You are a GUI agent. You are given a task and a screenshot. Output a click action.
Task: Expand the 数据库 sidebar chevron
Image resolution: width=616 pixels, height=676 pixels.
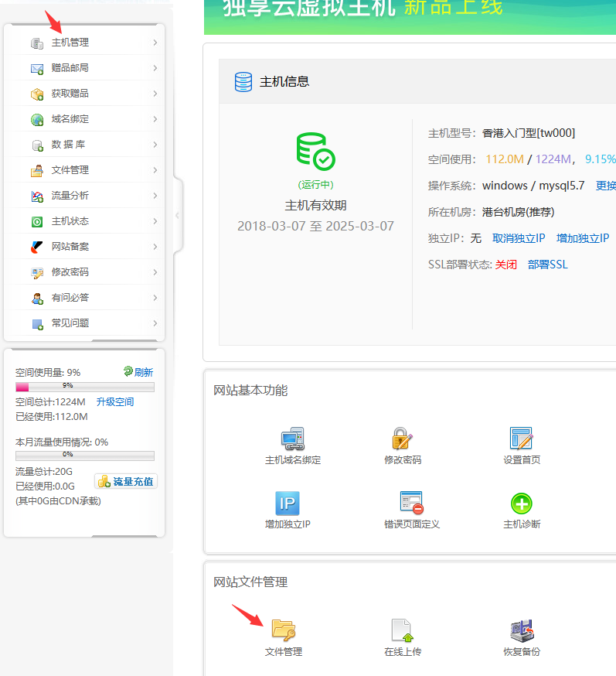pyautogui.click(x=155, y=145)
